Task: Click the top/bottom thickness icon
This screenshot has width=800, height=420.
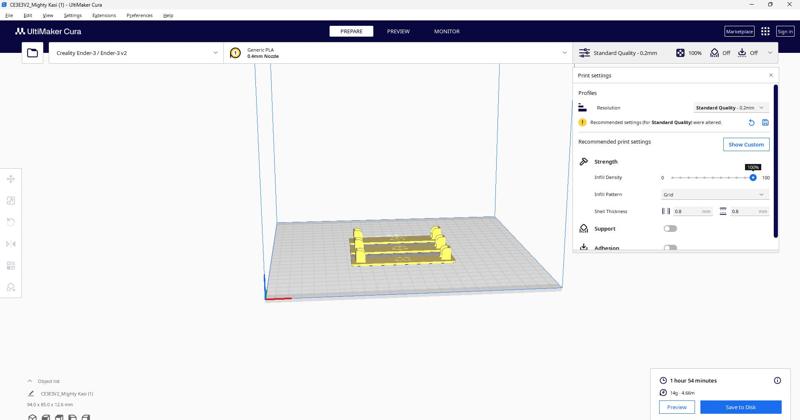Action: 723,211
